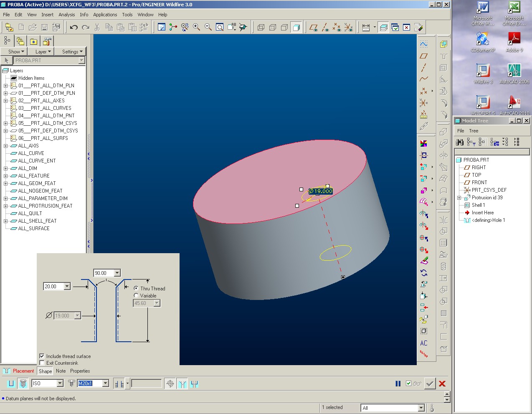The width and height of the screenshot is (532, 414).
Task: Click the 19.000 diameter dimension in viewport
Action: coord(321,191)
